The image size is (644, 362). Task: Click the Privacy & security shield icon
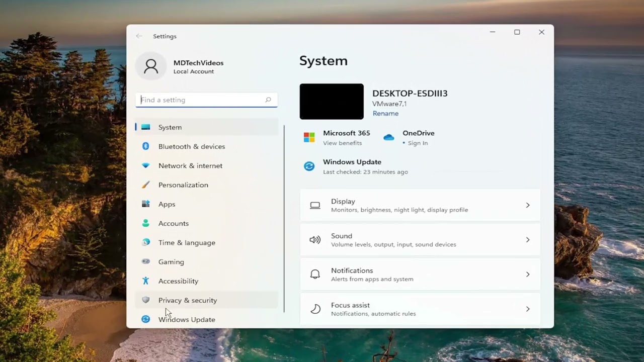[145, 300]
